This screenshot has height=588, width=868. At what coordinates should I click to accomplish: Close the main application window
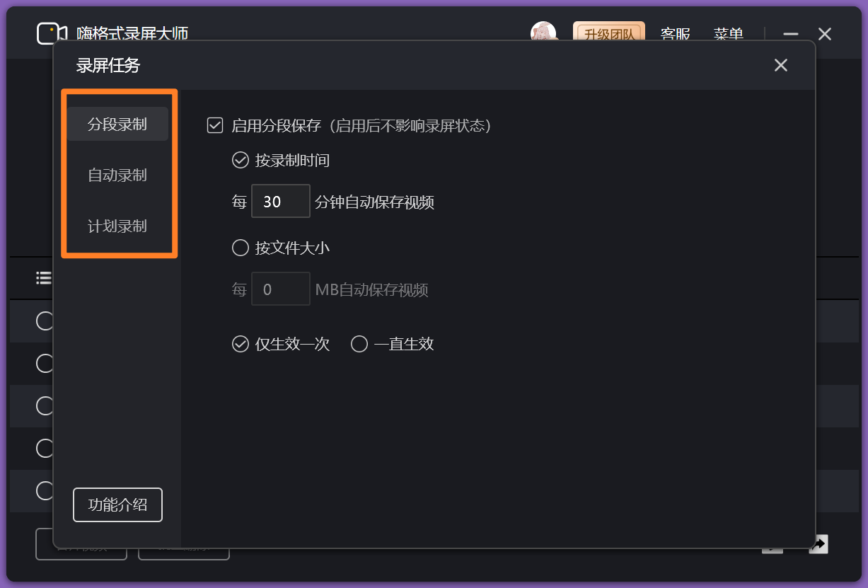825,34
